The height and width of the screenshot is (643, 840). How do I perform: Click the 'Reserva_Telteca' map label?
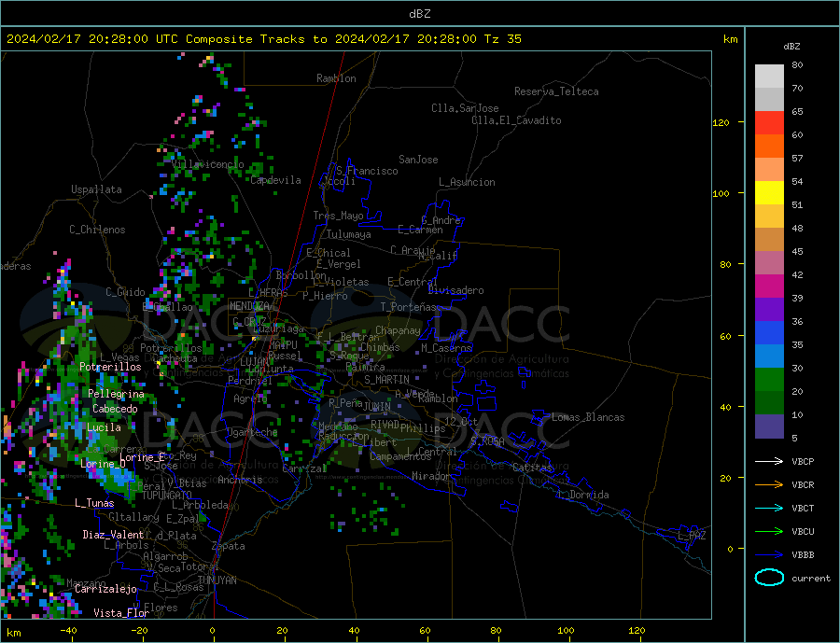(556, 91)
